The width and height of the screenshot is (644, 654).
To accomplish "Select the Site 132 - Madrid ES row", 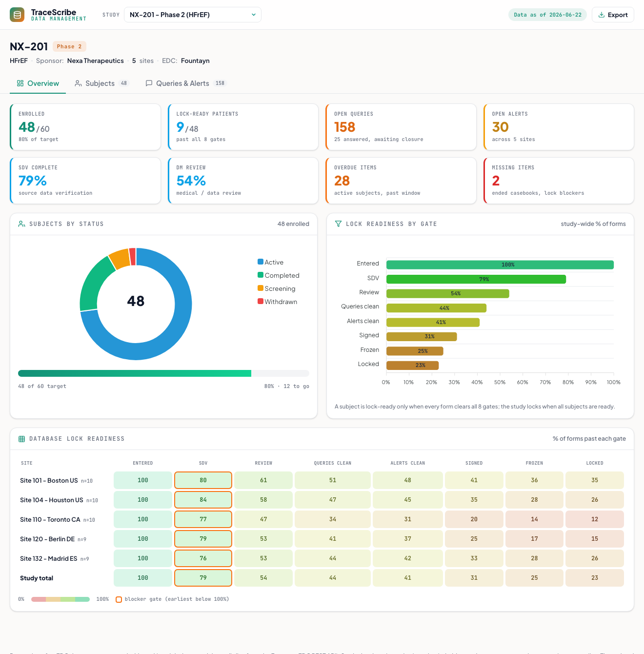I will [322, 558].
